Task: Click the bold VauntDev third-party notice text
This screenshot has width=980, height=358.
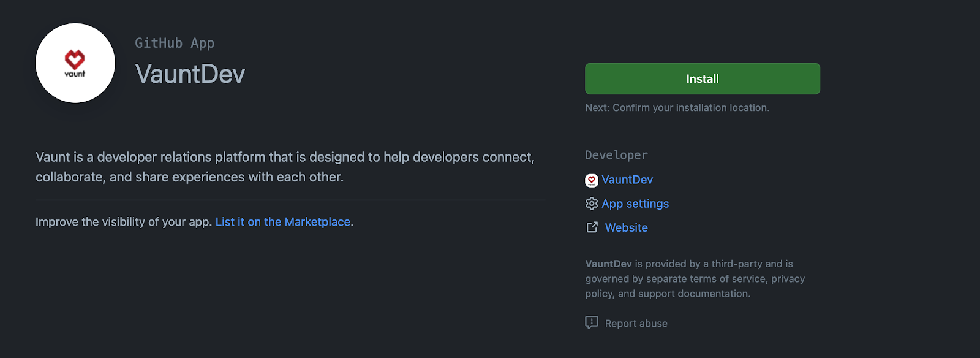Action: point(608,264)
